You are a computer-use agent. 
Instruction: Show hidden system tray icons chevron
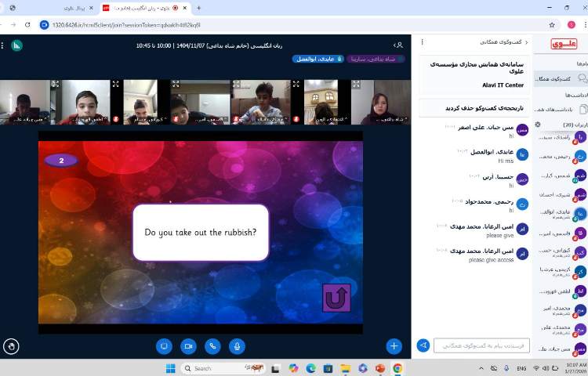click(481, 368)
